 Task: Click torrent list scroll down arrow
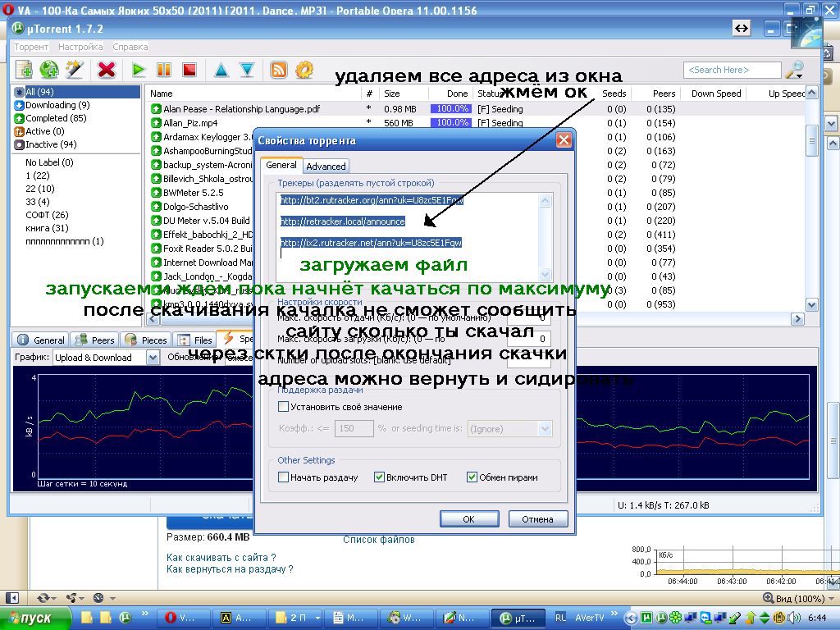tap(811, 305)
